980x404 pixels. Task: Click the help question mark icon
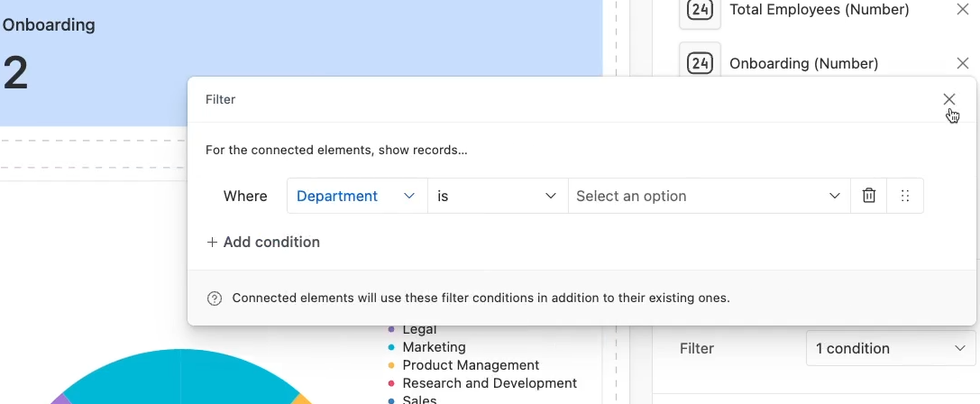coord(215,298)
